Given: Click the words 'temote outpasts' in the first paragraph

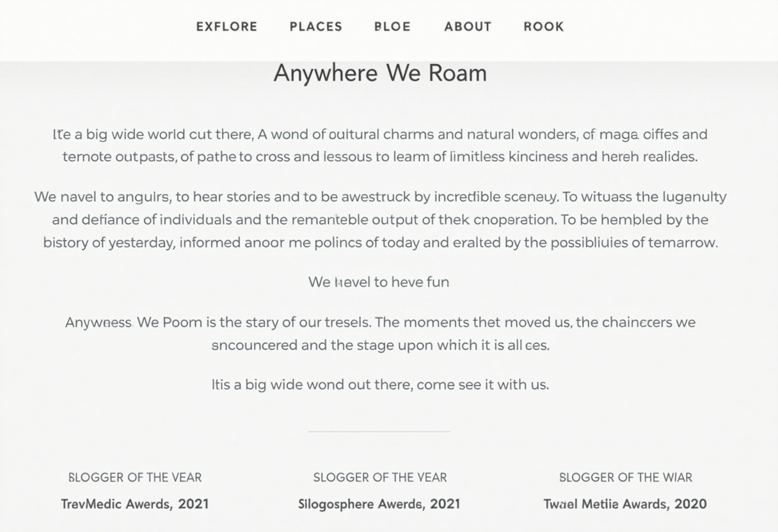Looking at the screenshot, I should point(119,157).
